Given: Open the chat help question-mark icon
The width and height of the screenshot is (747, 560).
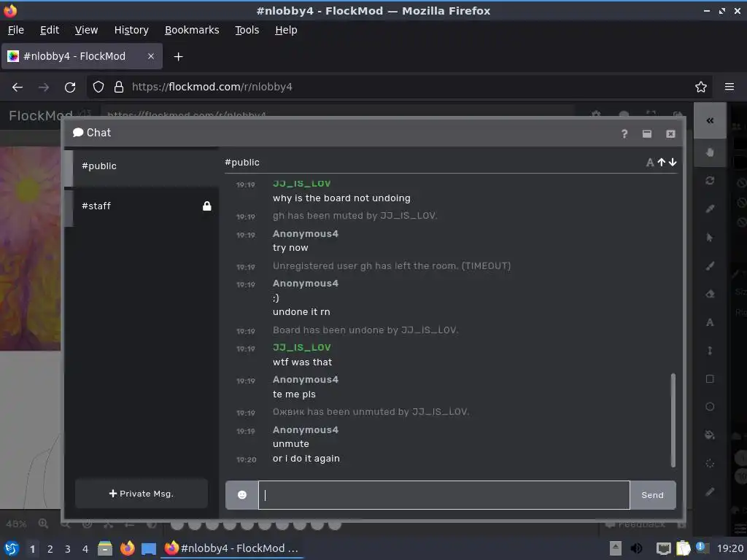Looking at the screenshot, I should coord(624,134).
